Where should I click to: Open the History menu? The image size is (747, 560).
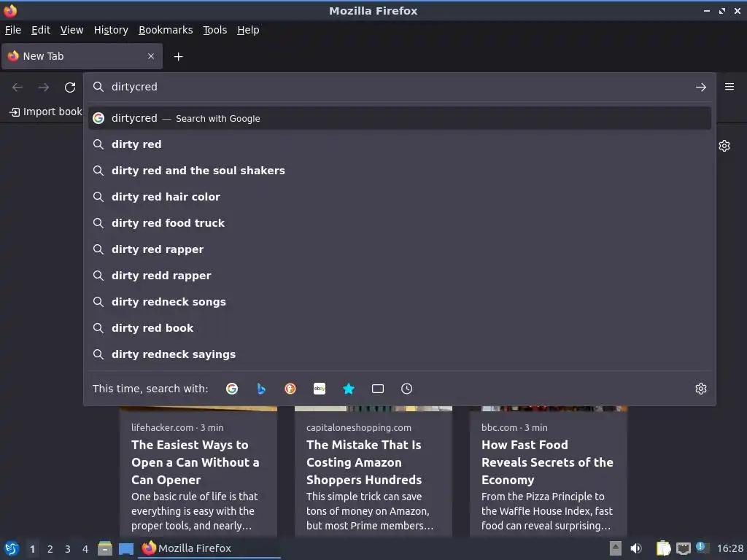pos(111,30)
